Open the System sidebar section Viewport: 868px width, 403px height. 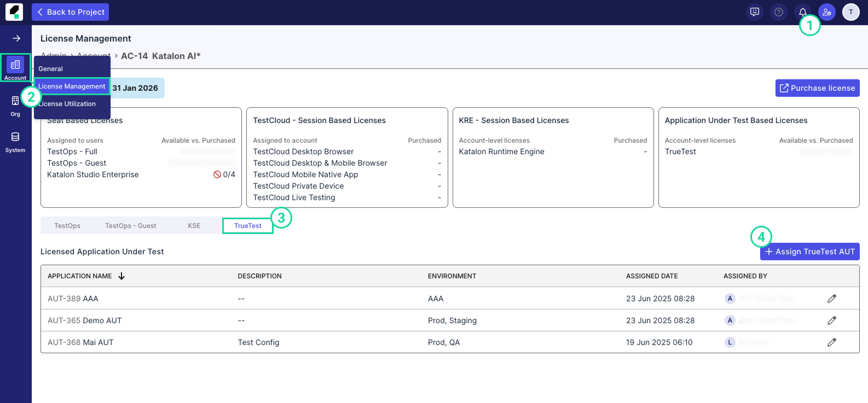[x=15, y=142]
